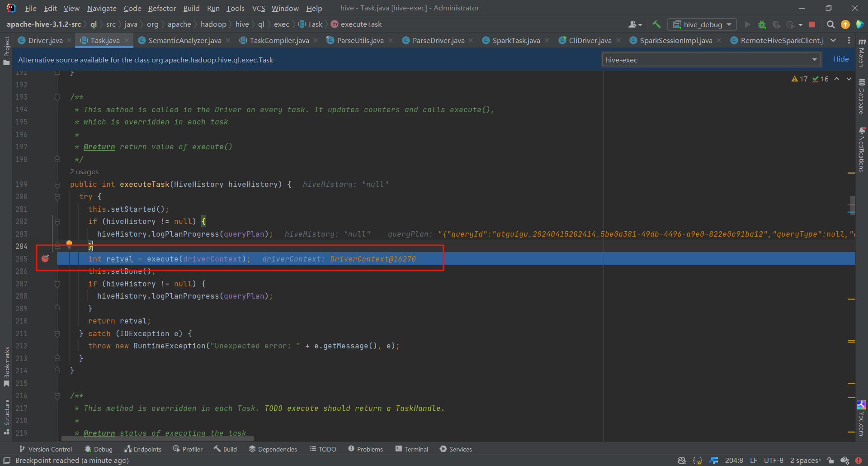Click the Run play icon in toolbar
Viewport: 868px width, 466px height.
tap(747, 24)
